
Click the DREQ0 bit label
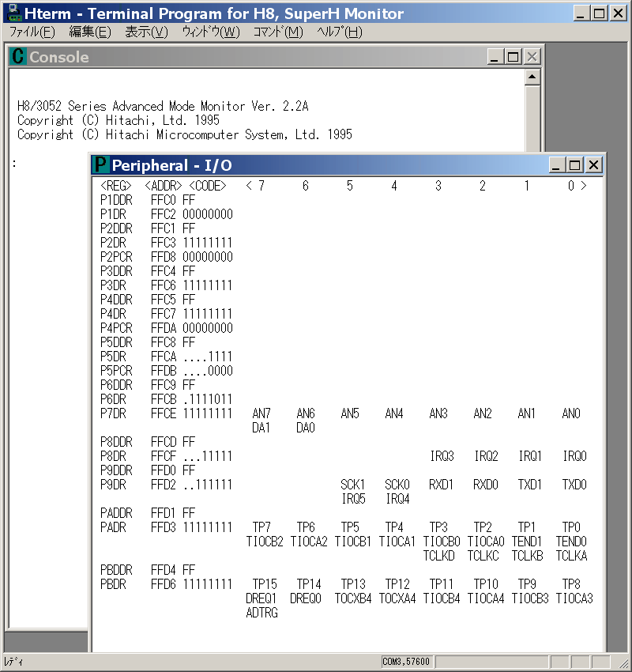(305, 598)
